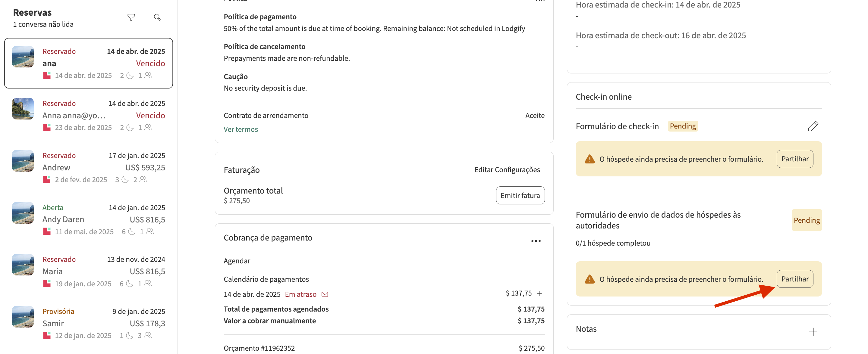This screenshot has height=354, width=868.
Task: Click Editar Configurações in billing section
Action: pos(507,169)
